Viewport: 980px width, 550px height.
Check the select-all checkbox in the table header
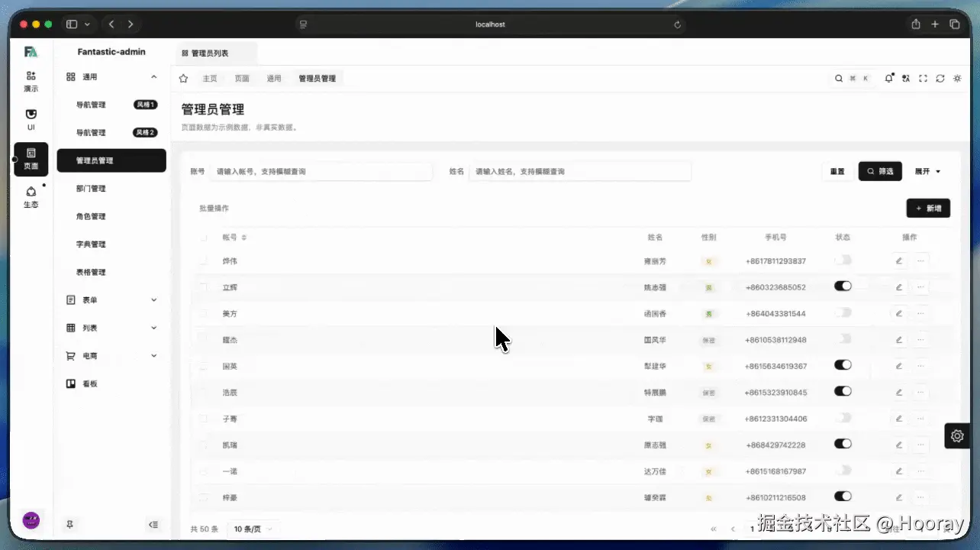click(x=204, y=238)
